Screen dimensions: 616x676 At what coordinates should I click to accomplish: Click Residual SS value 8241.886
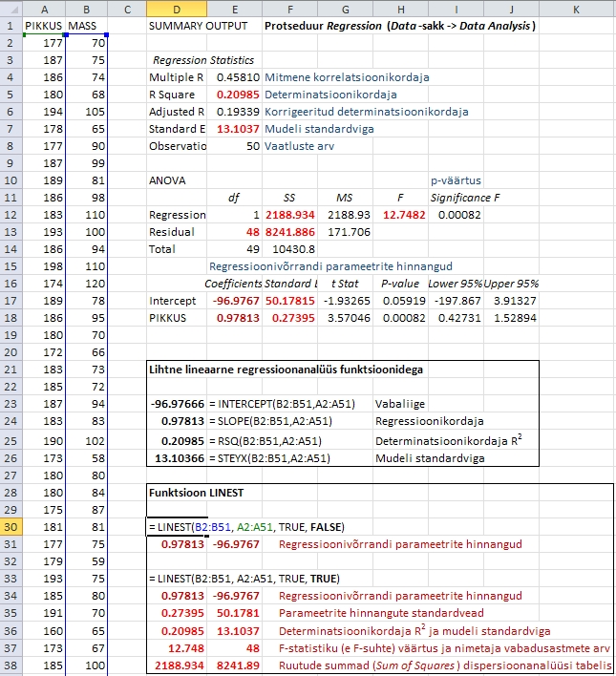pos(290,232)
